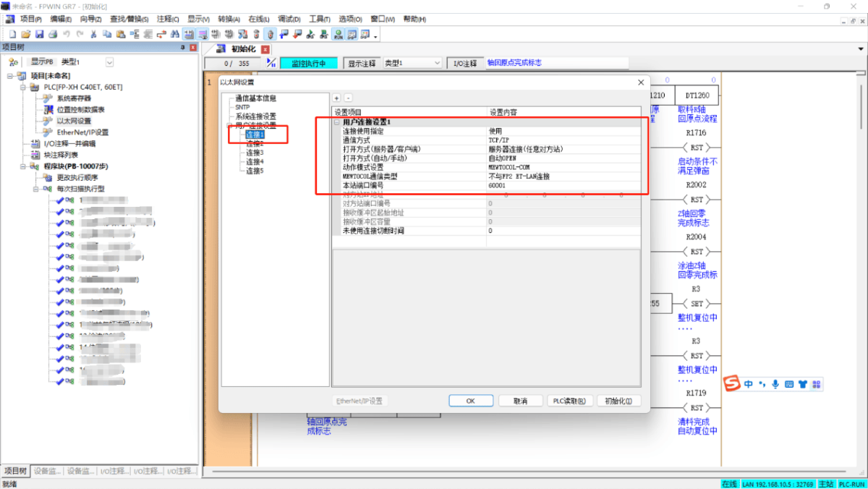
Task: Toggle the I/O注释 display button
Action: [465, 64]
